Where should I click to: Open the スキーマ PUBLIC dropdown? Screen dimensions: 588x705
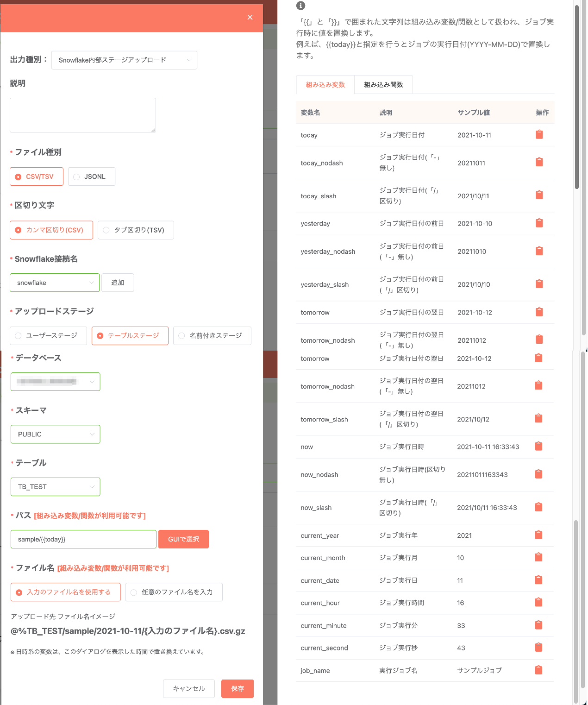pos(55,434)
